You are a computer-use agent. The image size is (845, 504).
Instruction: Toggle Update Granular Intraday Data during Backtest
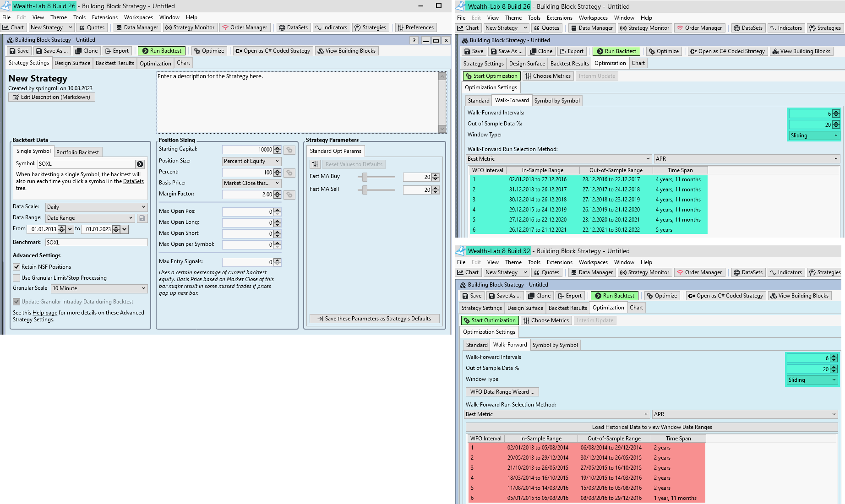16,302
